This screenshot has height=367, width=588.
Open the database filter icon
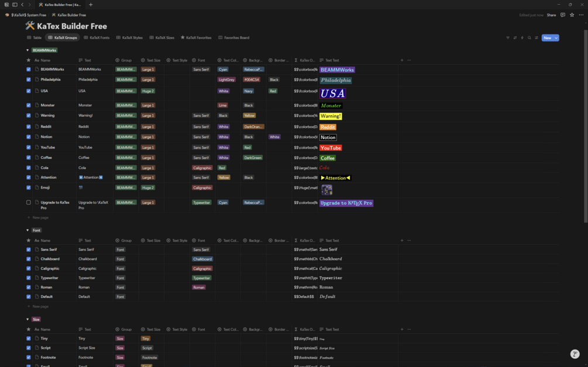pyautogui.click(x=508, y=38)
